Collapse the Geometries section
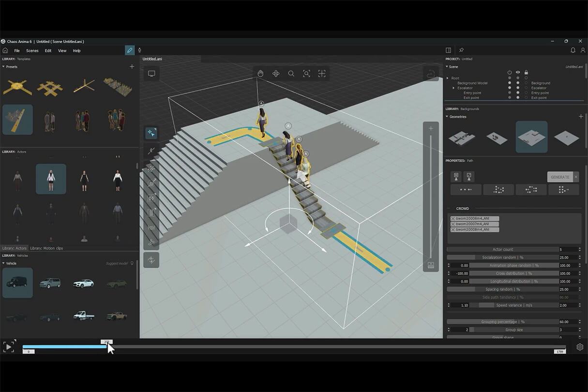 coord(447,117)
